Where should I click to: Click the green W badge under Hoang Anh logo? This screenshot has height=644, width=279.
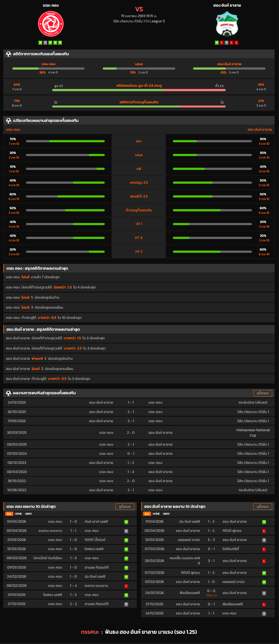tap(217, 43)
